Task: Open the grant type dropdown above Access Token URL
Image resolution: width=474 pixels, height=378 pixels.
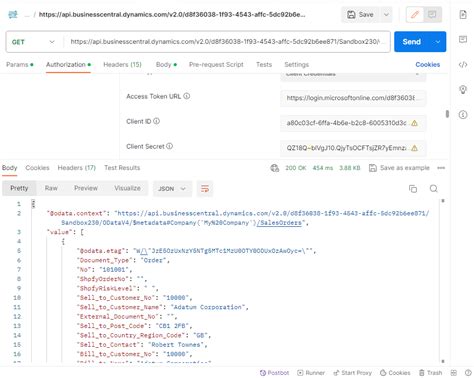Action: click(353, 76)
